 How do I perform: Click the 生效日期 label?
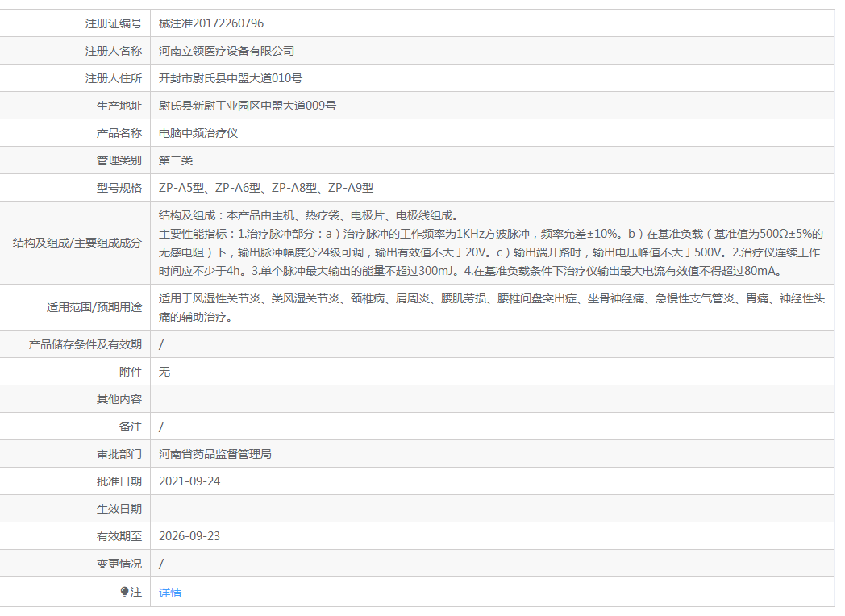[119, 509]
